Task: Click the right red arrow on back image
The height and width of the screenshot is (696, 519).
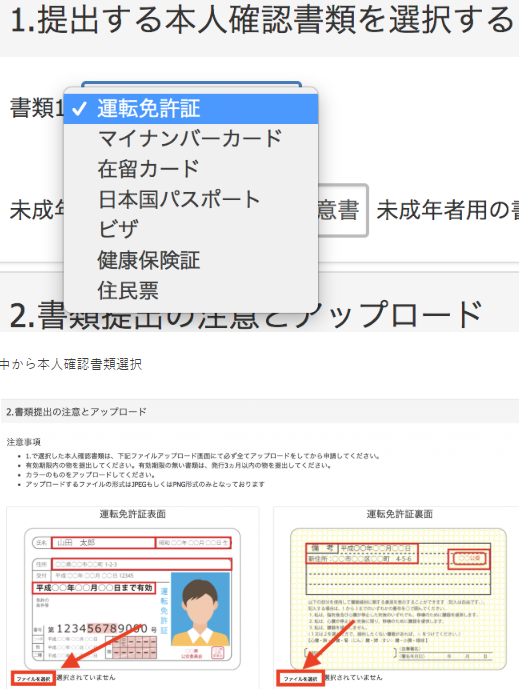Action: coord(328,645)
